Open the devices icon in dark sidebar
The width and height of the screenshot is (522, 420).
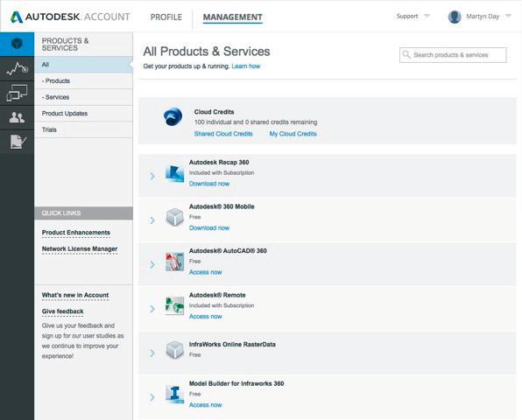pos(17,93)
